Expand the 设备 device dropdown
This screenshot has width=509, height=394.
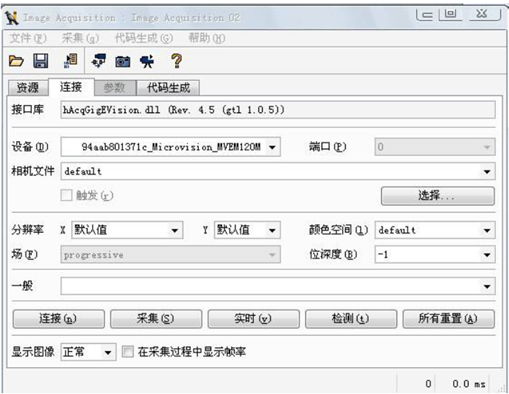click(272, 147)
